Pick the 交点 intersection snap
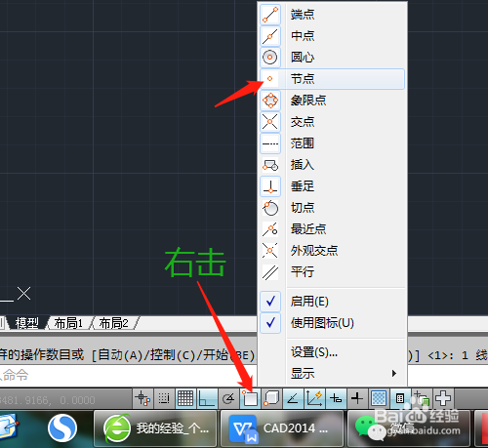This screenshot has width=488, height=448. click(332, 122)
